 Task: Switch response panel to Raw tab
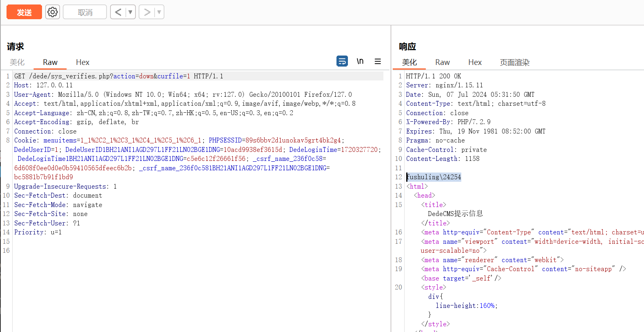(443, 62)
